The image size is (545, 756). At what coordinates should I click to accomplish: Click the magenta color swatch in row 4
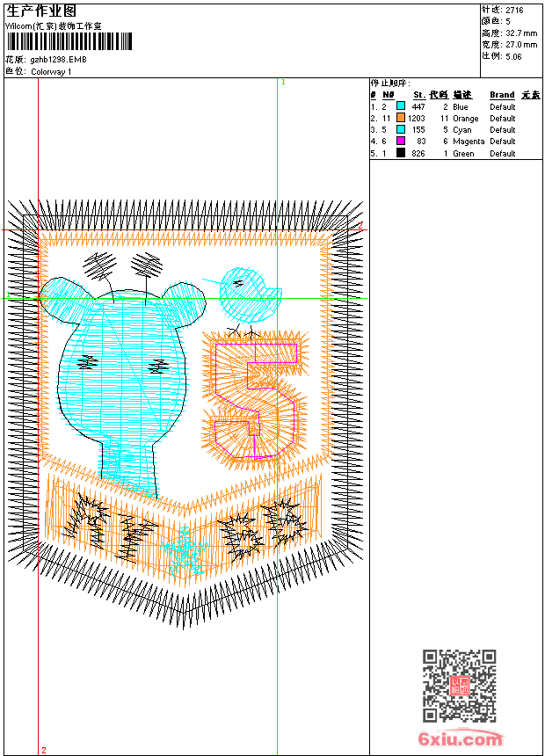[x=400, y=141]
